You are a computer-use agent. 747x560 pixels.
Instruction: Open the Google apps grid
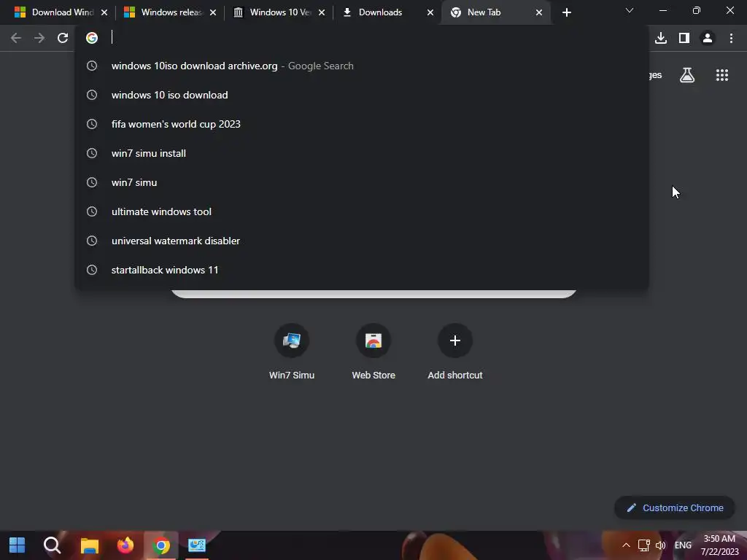tap(722, 75)
